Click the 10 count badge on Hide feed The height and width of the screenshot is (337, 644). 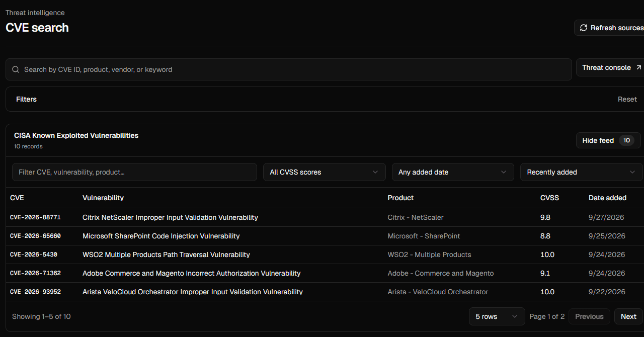626,140
